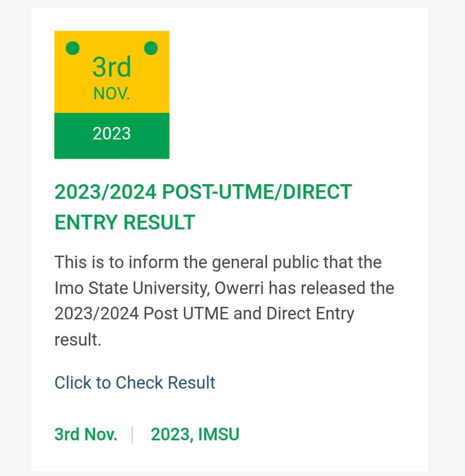Click the "NOV." month label in badge

112,93
